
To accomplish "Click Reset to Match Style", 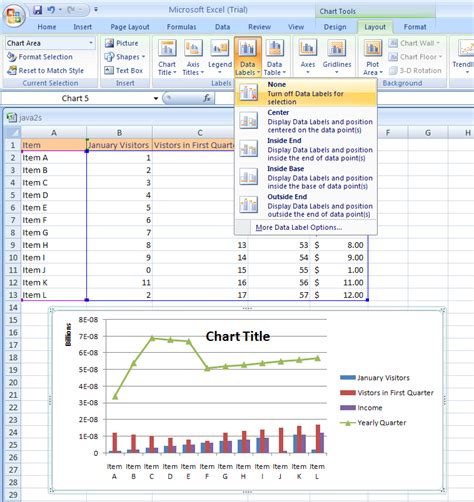I will pos(45,71).
